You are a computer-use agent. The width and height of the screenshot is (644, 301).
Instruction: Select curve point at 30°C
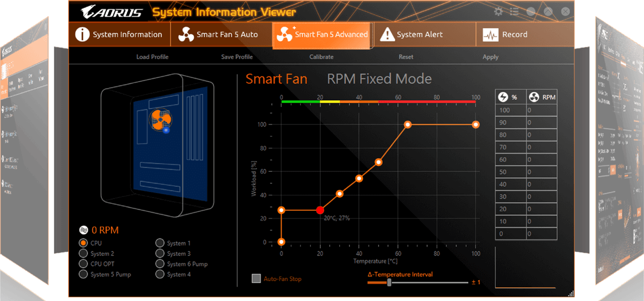[x=340, y=194]
